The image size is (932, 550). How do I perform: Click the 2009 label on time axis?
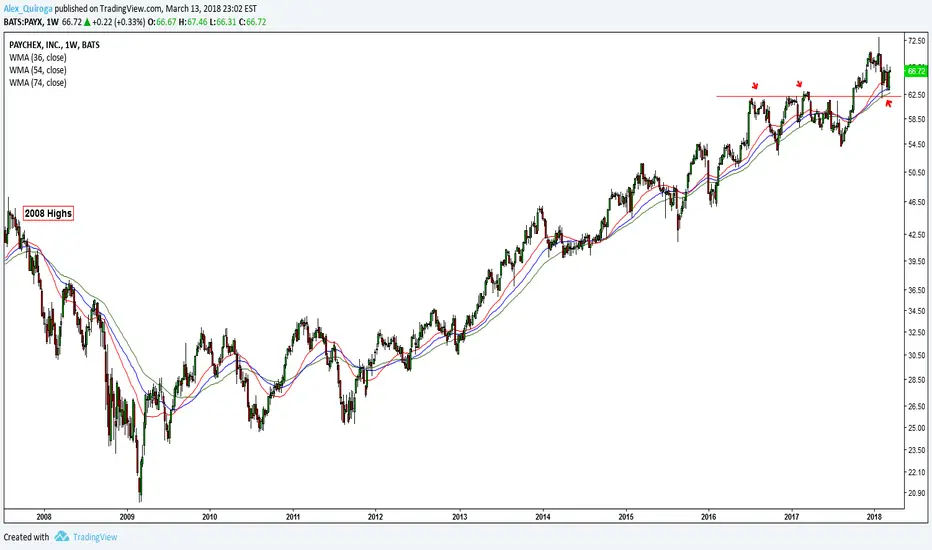(127, 517)
